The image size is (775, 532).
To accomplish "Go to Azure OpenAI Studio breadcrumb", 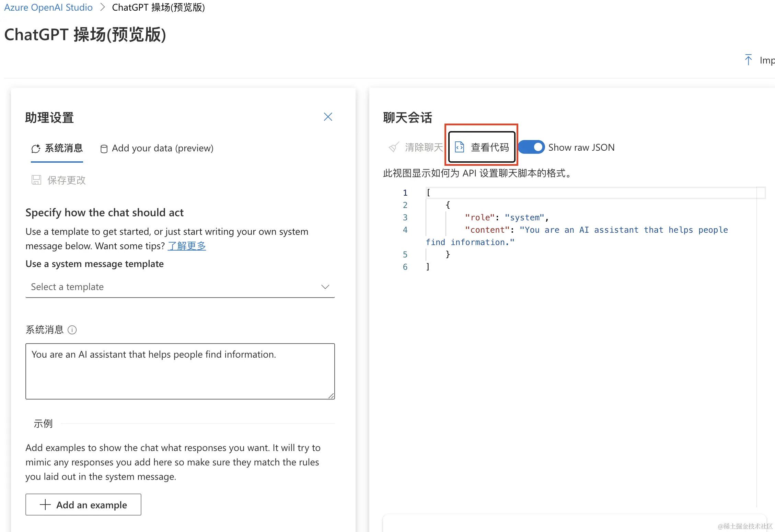I will click(48, 7).
